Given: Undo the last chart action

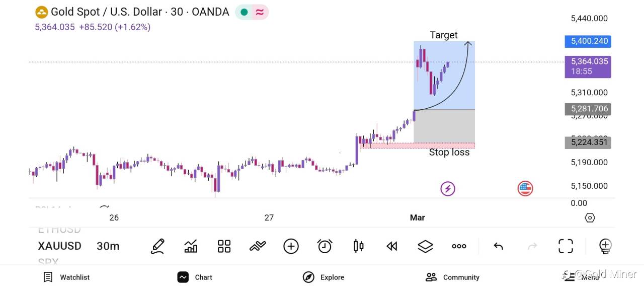Looking at the screenshot, I should tap(498, 246).
